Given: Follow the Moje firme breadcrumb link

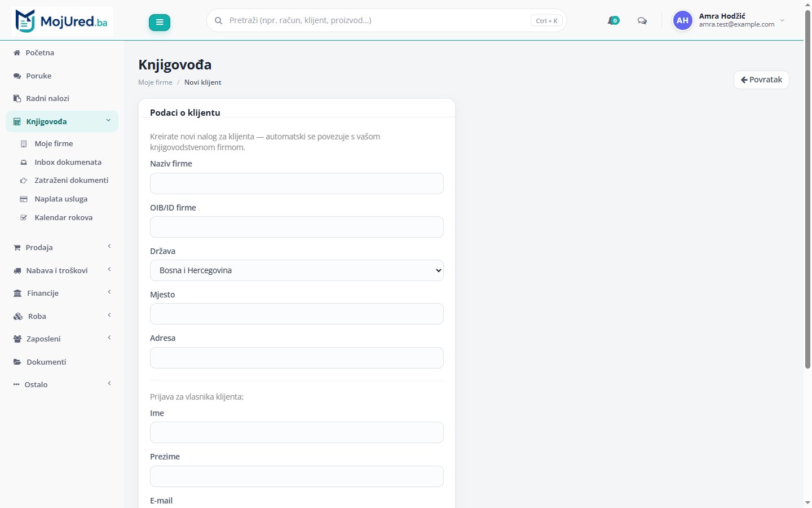Looking at the screenshot, I should tap(155, 82).
